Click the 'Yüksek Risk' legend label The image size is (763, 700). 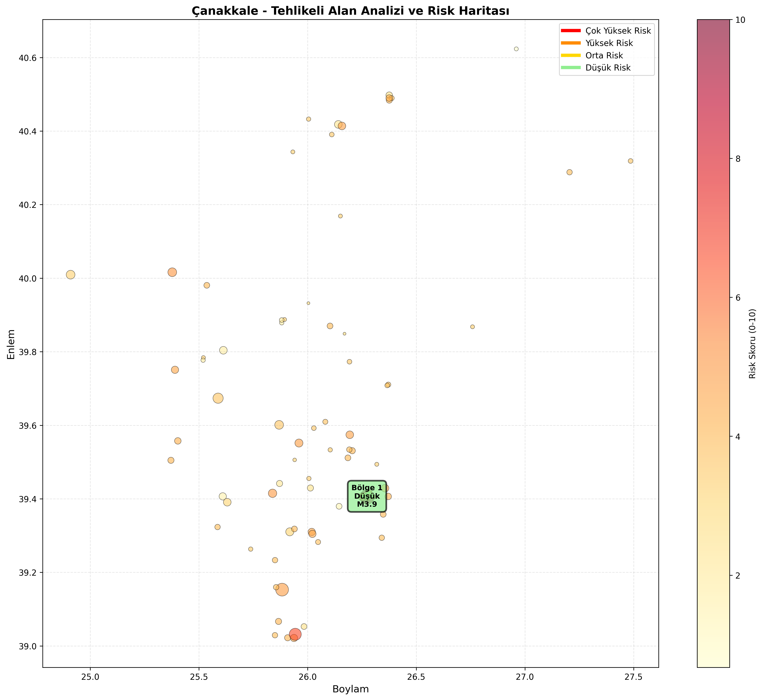[609, 43]
